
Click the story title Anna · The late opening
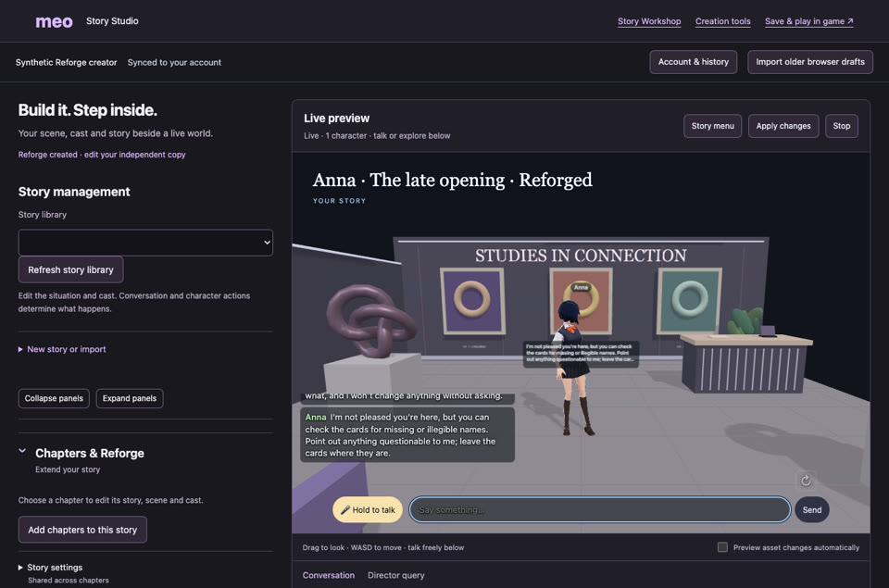452,180
